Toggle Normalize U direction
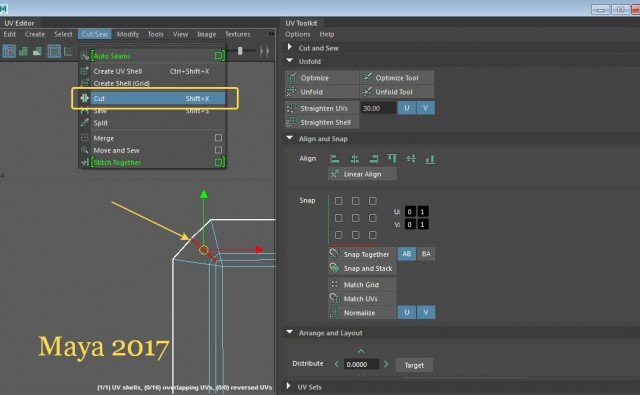The image size is (640, 395). [x=407, y=312]
